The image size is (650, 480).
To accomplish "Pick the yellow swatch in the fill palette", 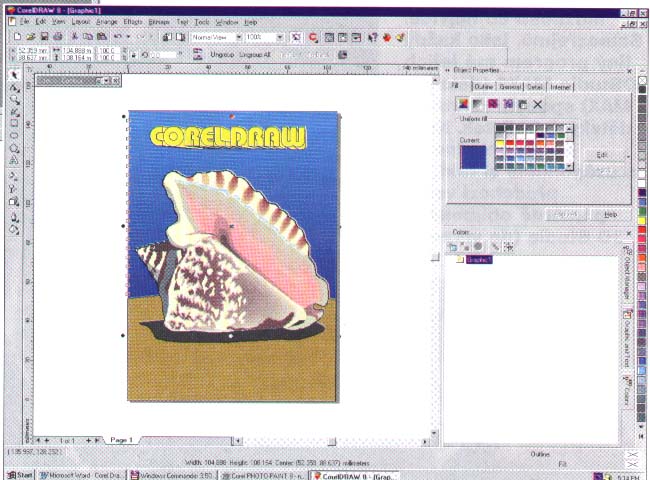I will pos(500,143).
